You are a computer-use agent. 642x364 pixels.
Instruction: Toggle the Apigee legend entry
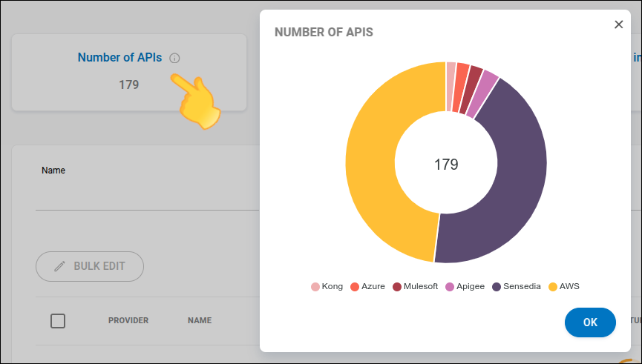[465, 286]
